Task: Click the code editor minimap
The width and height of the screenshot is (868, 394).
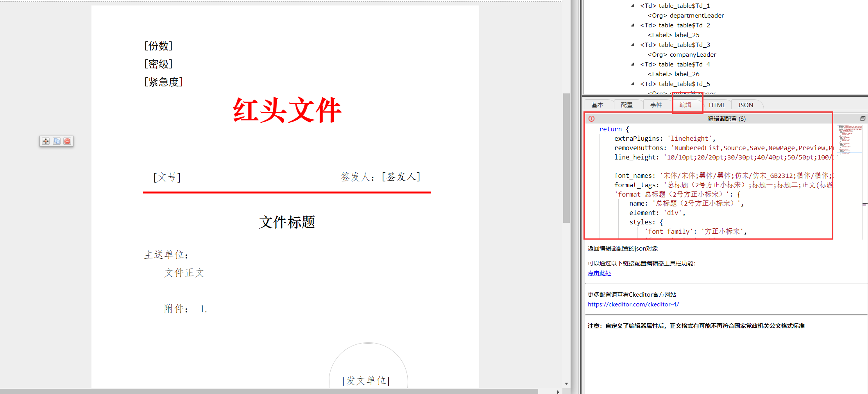Action: click(x=849, y=140)
